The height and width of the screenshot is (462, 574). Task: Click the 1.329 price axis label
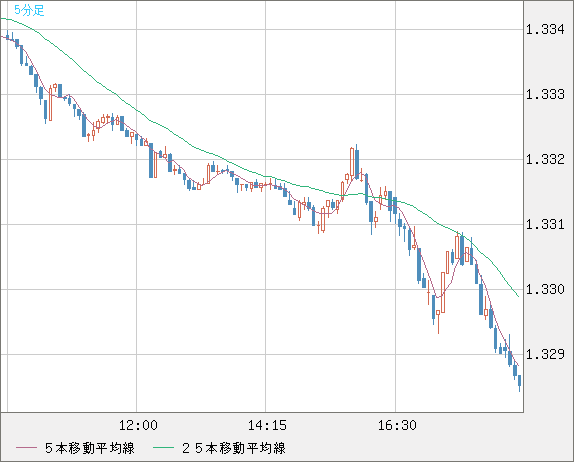point(545,354)
